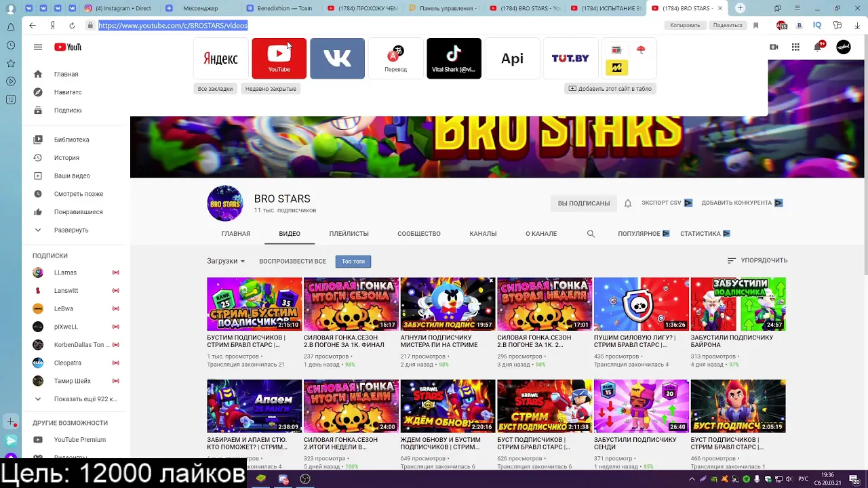Click Добавить этот сайт в табло
Image resolution: width=868 pixels, height=488 pixels.
click(610, 89)
